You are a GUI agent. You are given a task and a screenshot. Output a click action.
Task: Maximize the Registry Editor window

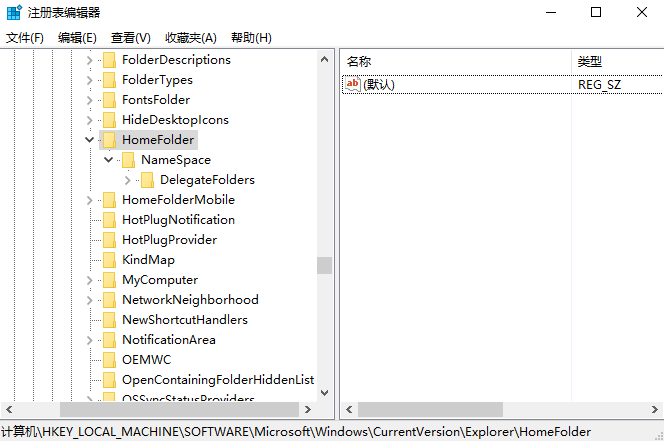click(596, 12)
